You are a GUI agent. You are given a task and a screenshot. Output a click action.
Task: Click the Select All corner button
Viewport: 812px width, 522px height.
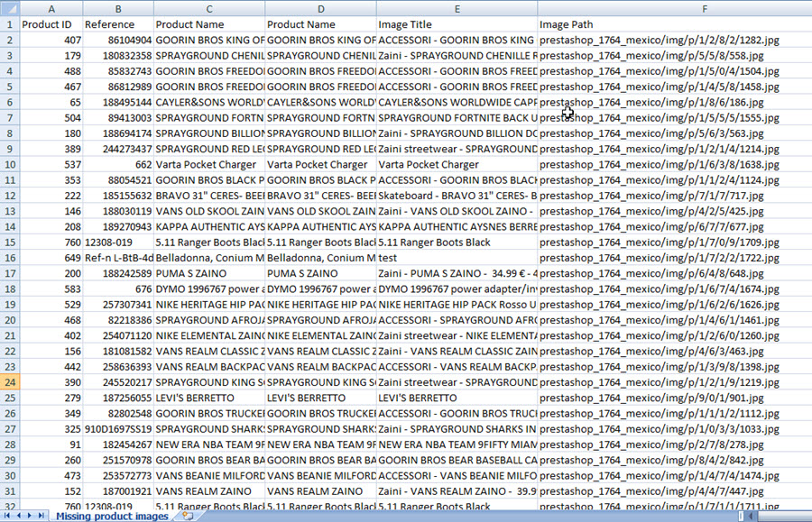(10, 8)
